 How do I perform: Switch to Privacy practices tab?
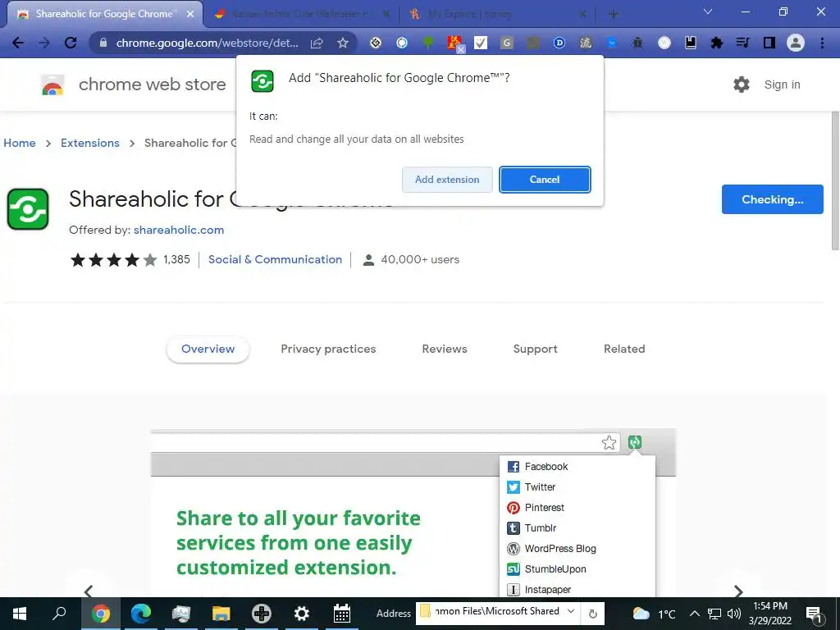pos(328,349)
